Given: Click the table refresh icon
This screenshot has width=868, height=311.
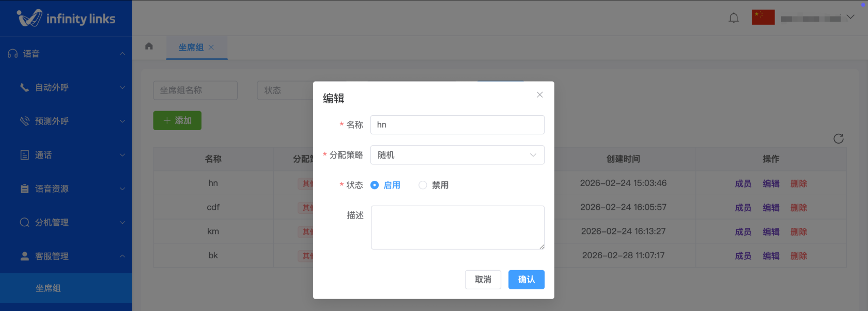Looking at the screenshot, I should (838, 138).
